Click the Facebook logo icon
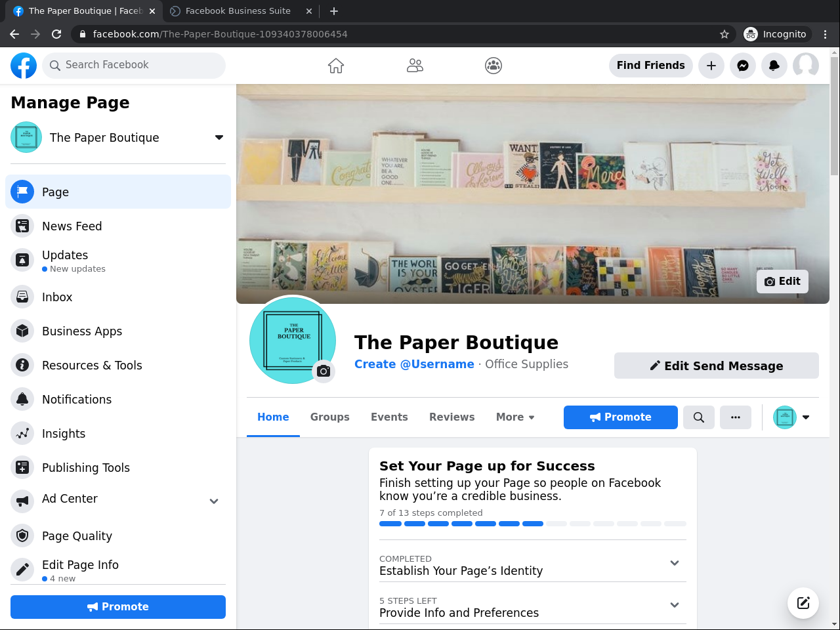 point(24,66)
